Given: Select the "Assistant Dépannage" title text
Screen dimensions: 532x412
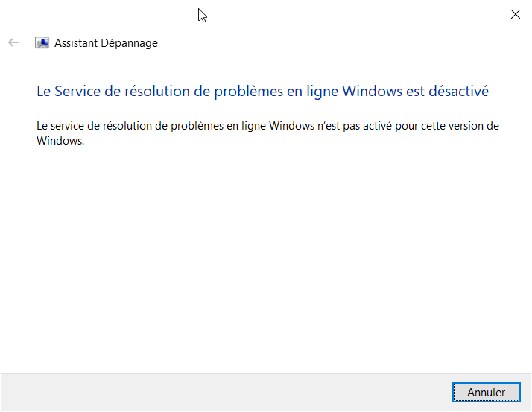Looking at the screenshot, I should (x=106, y=43).
